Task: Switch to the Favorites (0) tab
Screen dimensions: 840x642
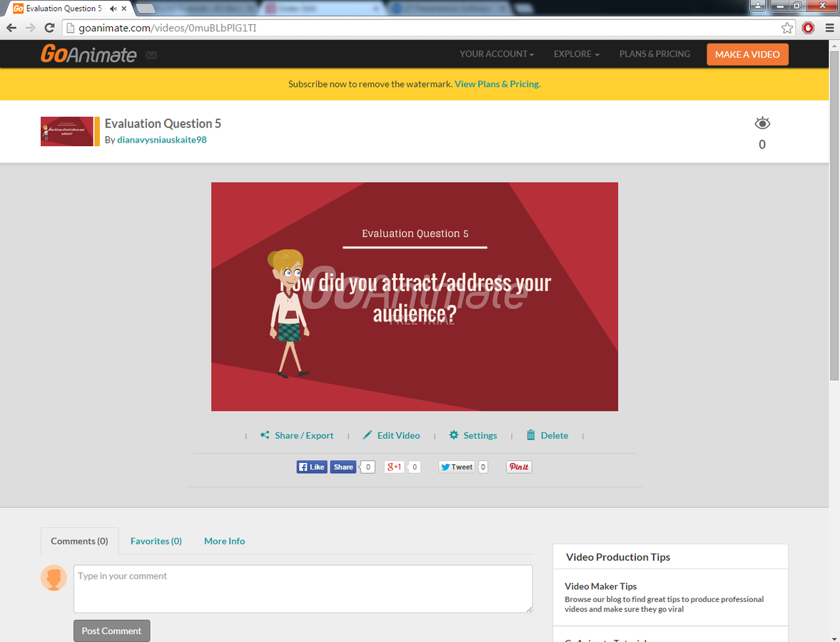Action: (156, 541)
